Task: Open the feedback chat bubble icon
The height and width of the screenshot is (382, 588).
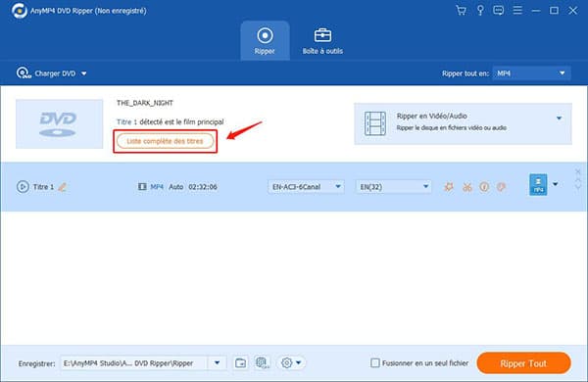Action: (499, 11)
